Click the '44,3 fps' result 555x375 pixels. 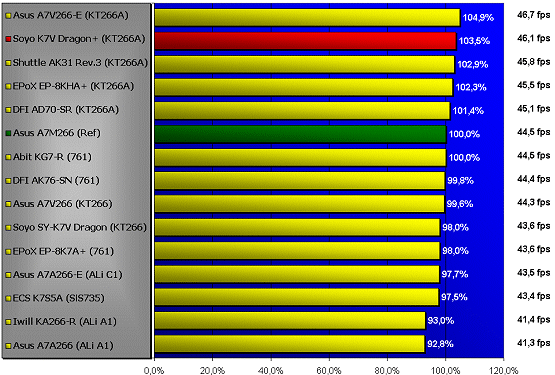(x=534, y=203)
